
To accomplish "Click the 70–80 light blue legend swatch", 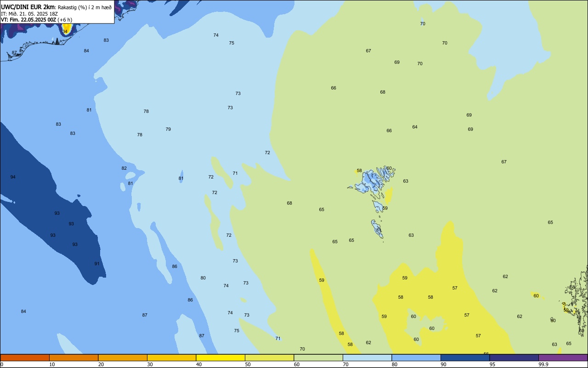I will (x=367, y=357).
